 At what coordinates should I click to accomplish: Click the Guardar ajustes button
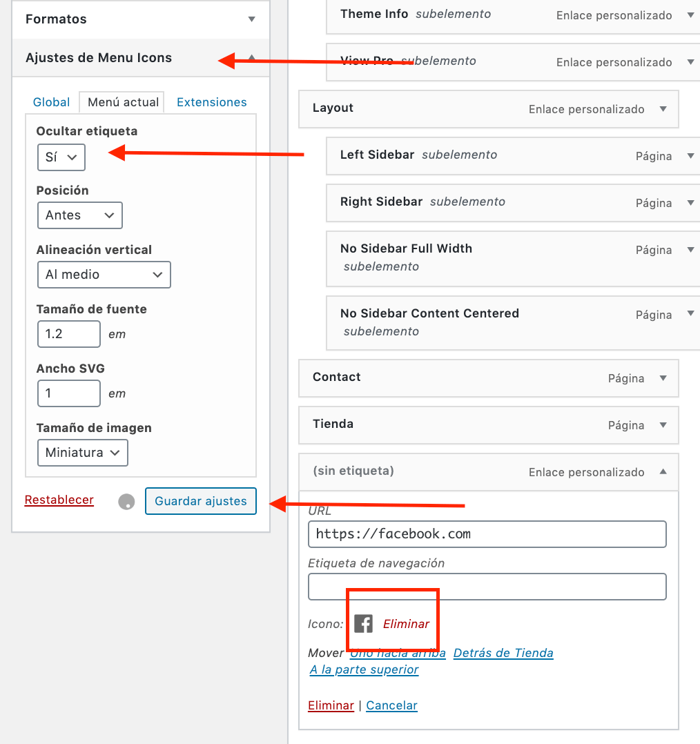[201, 501]
